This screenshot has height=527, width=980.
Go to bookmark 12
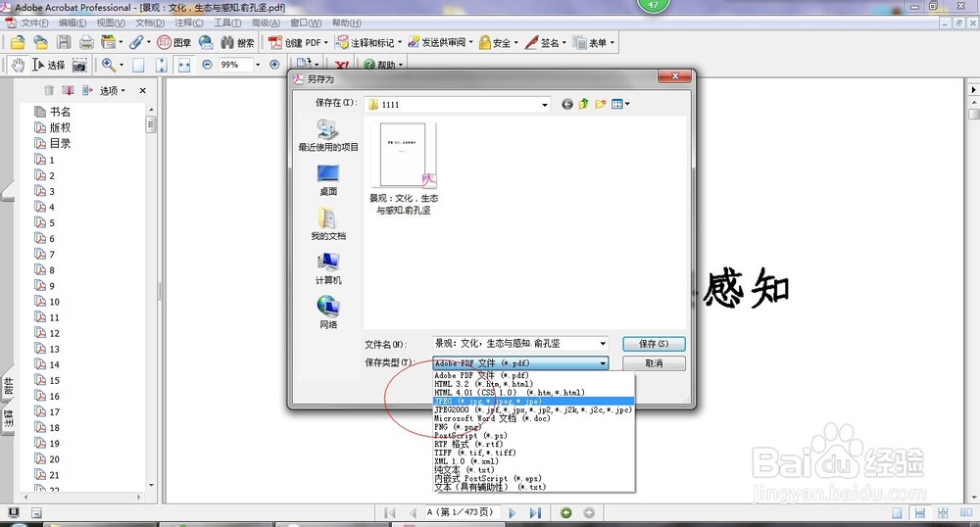click(54, 333)
